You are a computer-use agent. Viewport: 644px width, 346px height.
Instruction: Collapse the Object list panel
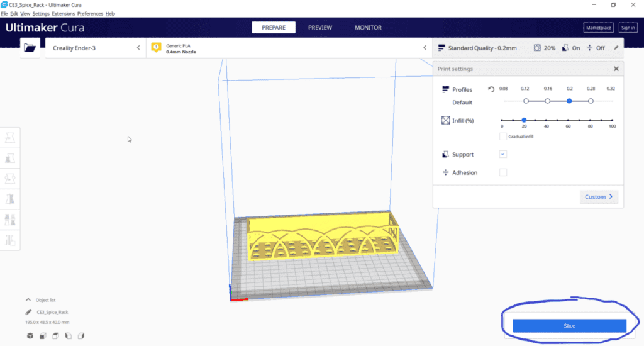click(28, 300)
